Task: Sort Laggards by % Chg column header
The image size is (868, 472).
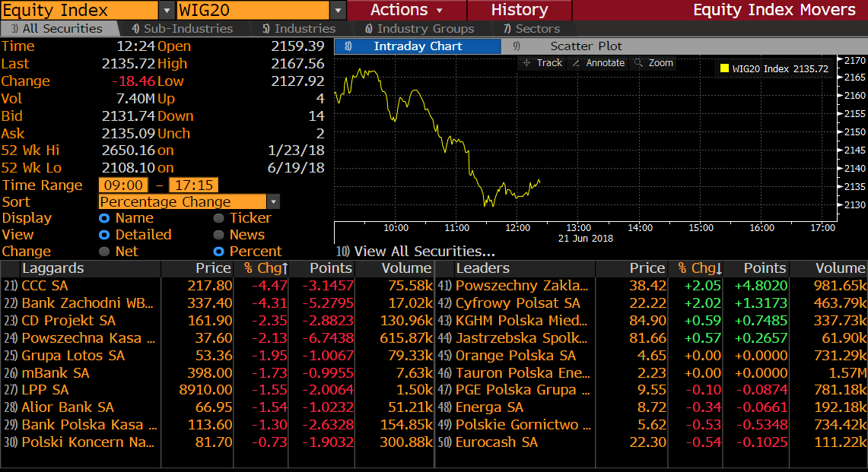Action: (262, 268)
